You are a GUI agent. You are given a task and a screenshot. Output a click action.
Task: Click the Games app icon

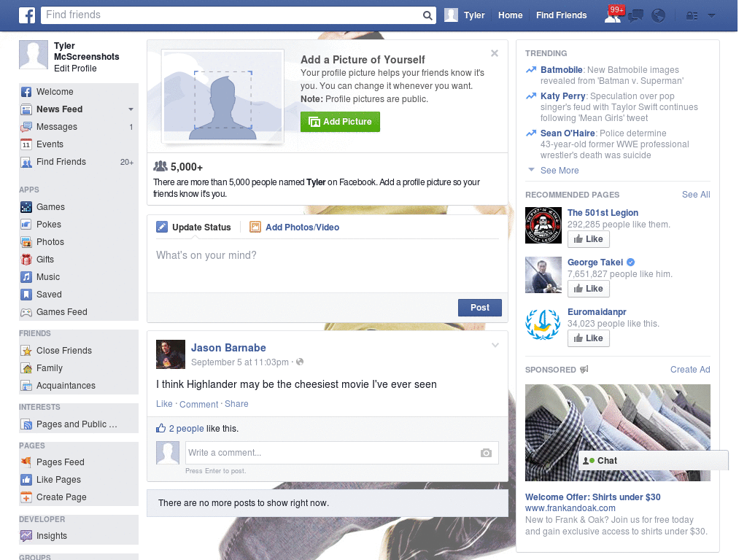(x=26, y=207)
